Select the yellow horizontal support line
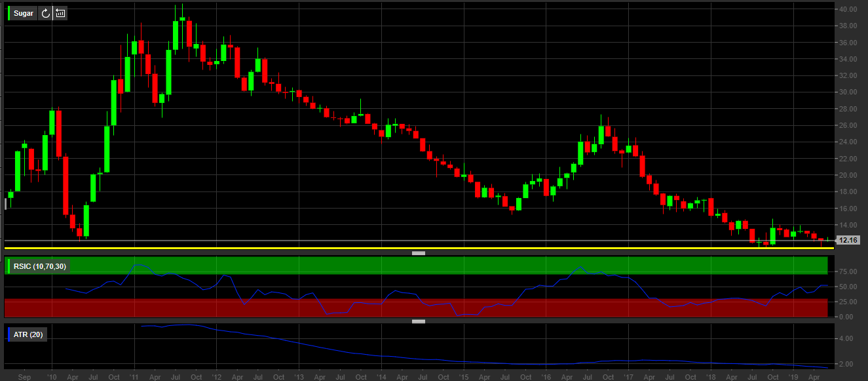 pos(419,249)
